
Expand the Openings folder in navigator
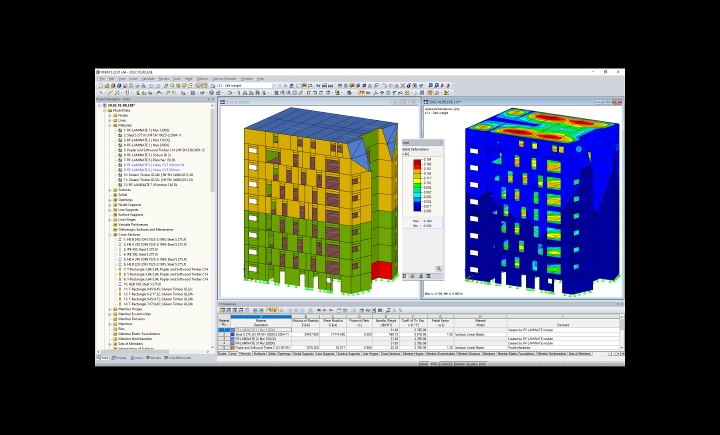[110, 200]
